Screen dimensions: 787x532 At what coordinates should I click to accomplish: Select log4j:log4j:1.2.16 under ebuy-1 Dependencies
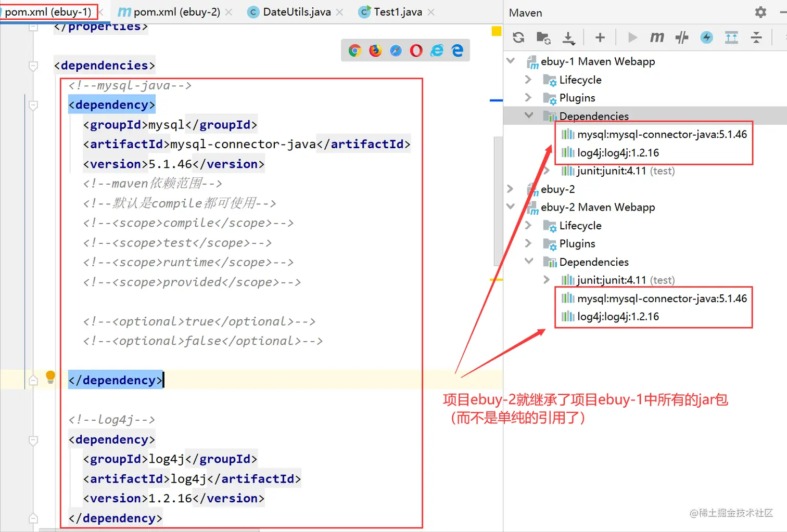click(x=618, y=152)
